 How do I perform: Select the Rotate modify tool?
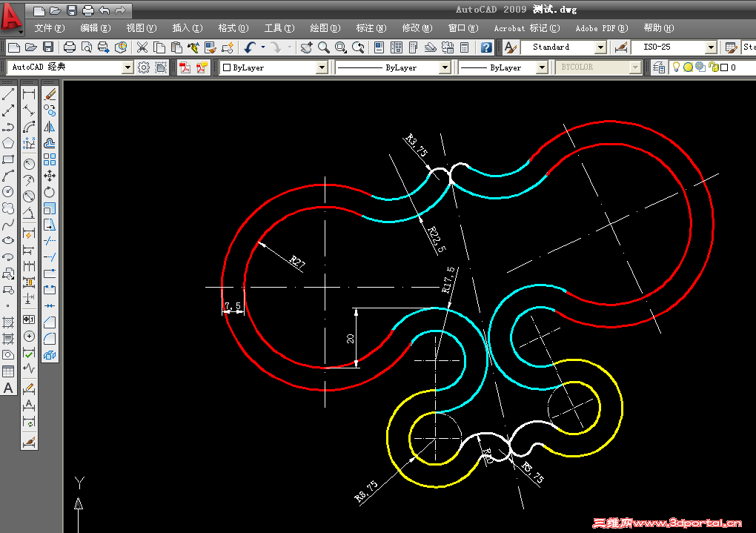50,192
